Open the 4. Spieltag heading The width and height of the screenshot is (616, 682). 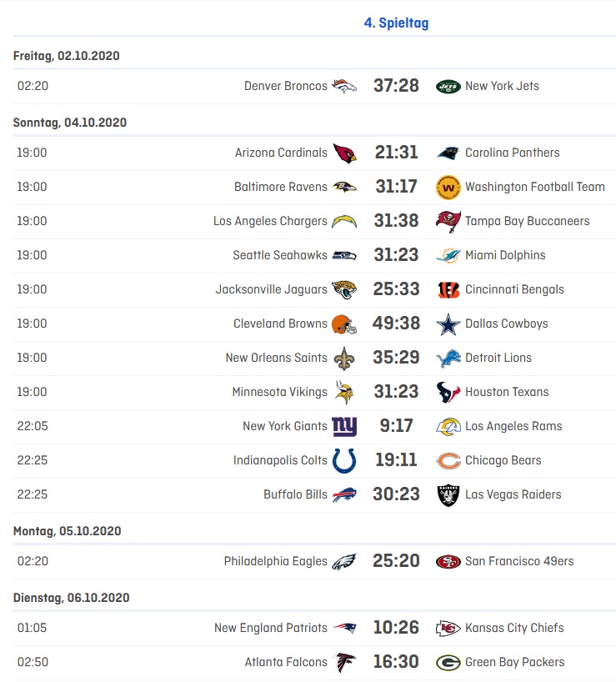click(396, 23)
